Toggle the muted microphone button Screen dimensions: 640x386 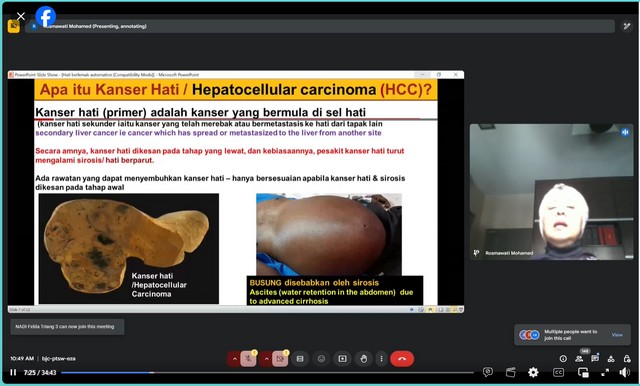point(248,359)
